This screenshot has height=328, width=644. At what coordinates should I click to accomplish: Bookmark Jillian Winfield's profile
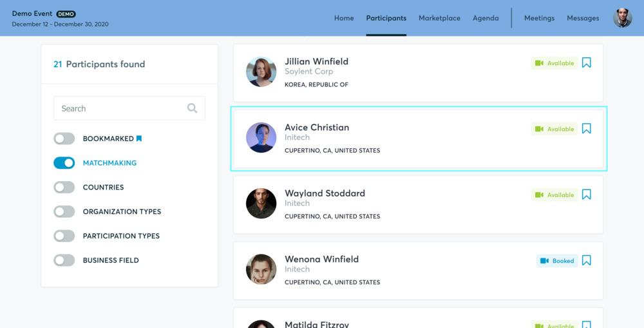[587, 63]
